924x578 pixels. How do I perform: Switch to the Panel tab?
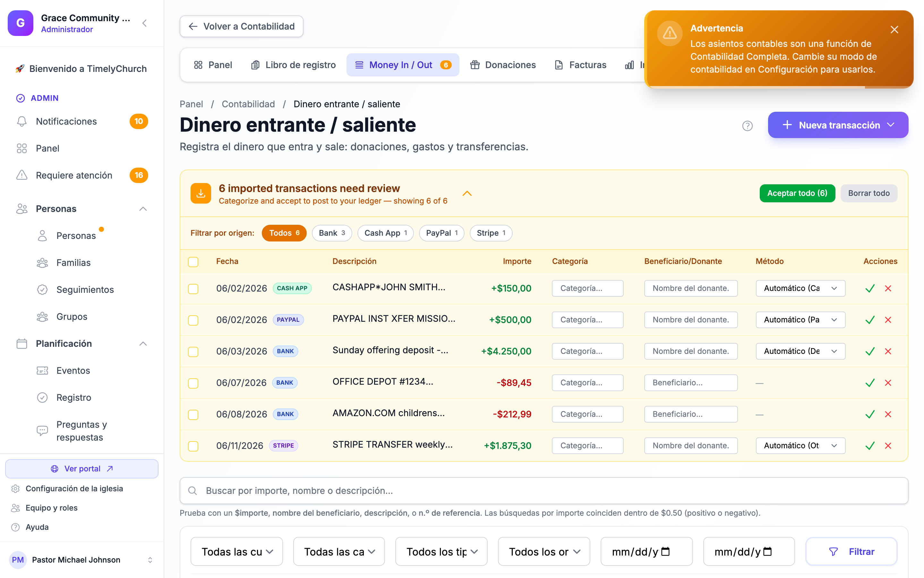(213, 65)
